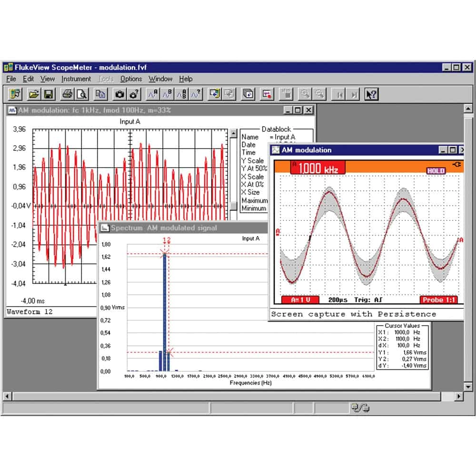This screenshot has height=476, width=476.
Task: Open the Window menu
Action: click(x=160, y=79)
